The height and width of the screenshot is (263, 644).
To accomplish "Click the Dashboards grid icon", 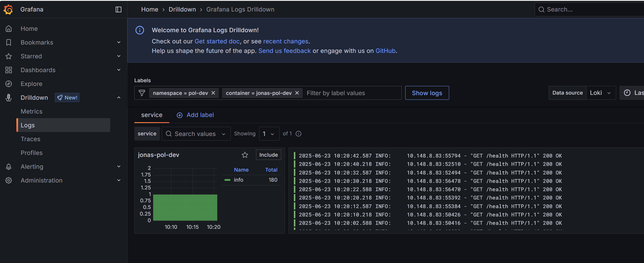I will click(x=9, y=70).
